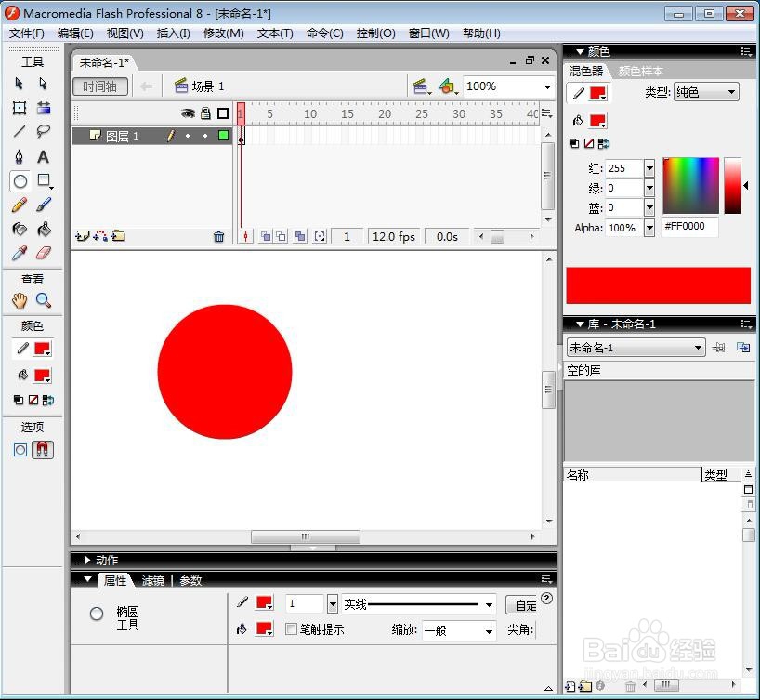Toggle visibility dot for 图层 1
This screenshot has width=760, height=700.
[x=188, y=136]
